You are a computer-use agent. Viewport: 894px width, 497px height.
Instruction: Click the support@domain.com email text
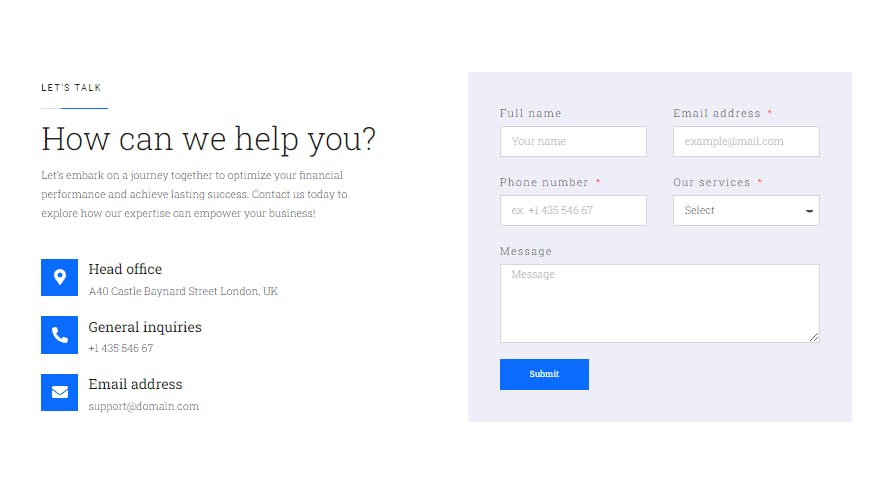pos(144,406)
